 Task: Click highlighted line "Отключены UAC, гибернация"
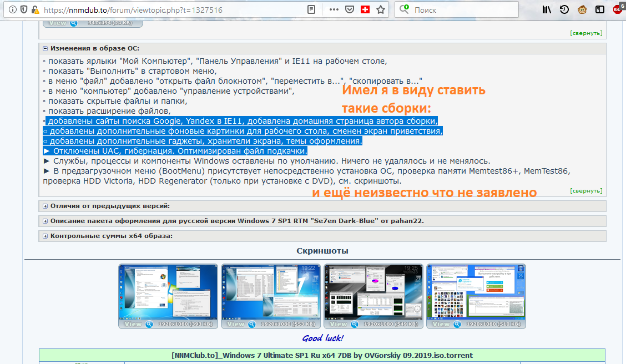pos(175,151)
